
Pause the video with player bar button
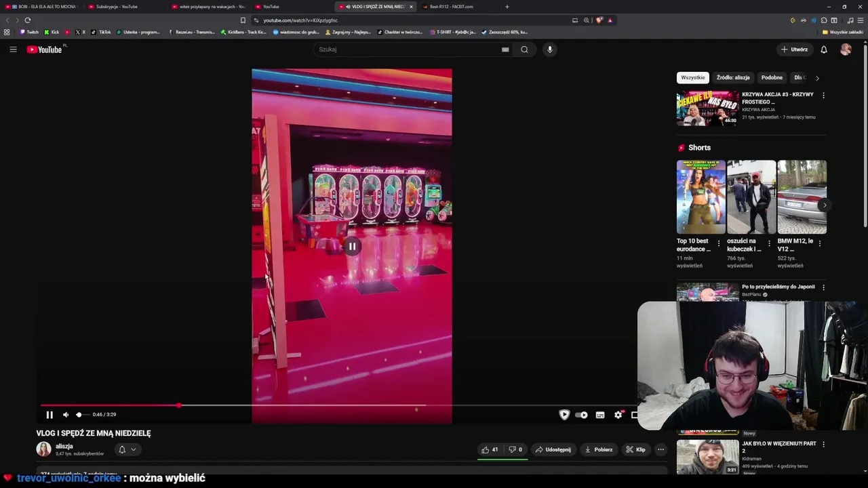pyautogui.click(x=50, y=415)
